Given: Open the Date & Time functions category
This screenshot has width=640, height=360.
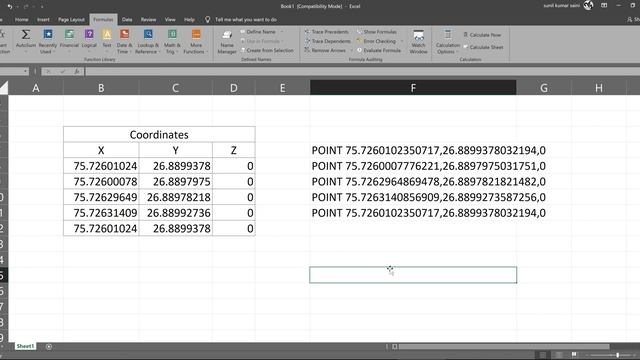Looking at the screenshot, I should pos(124,41).
